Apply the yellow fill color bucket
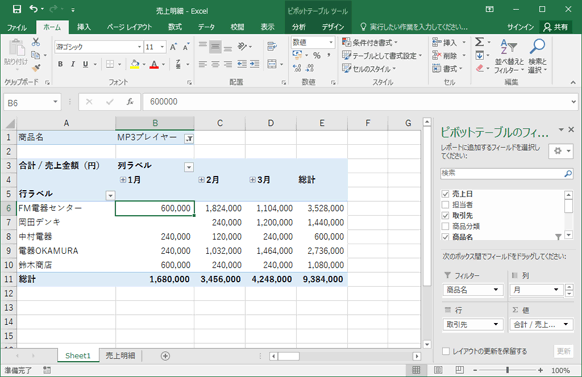This screenshot has width=582, height=377. click(x=135, y=64)
